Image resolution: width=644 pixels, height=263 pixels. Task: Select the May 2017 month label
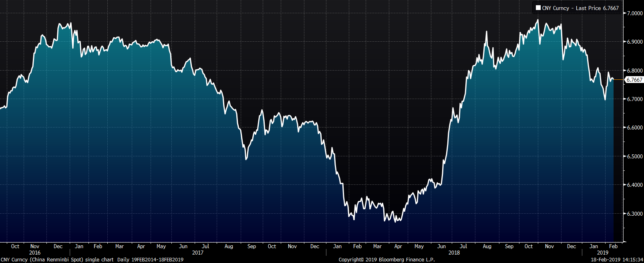(161, 246)
